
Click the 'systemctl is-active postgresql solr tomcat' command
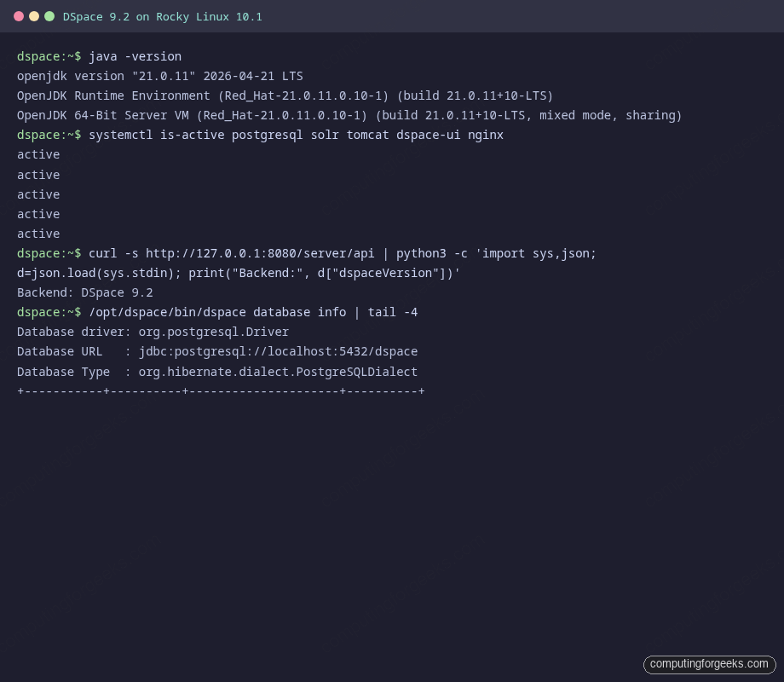[296, 135]
